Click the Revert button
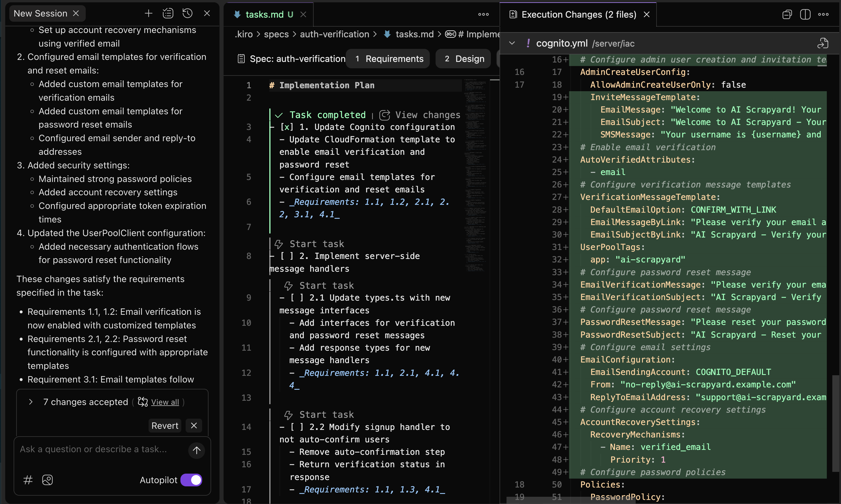 [x=164, y=426]
